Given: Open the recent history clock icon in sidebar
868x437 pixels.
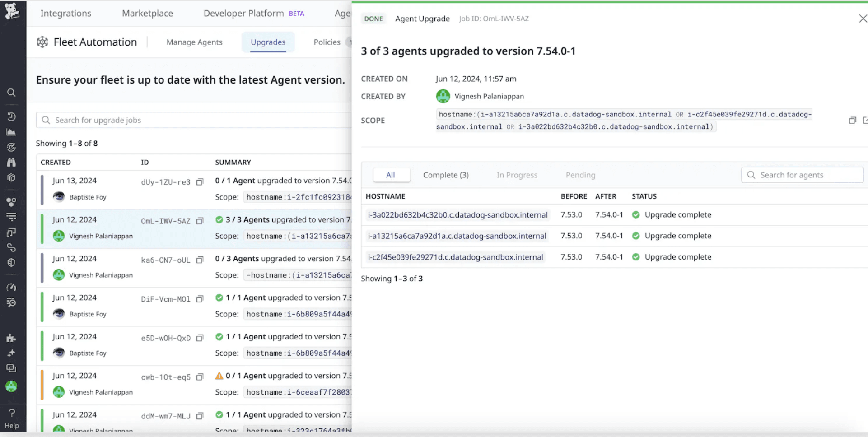Looking at the screenshot, I should (11, 116).
